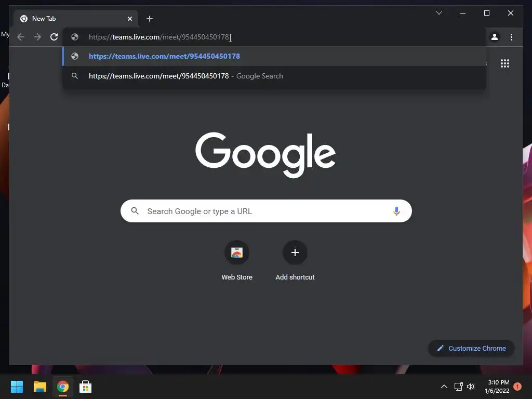The width and height of the screenshot is (532, 399).
Task: Click the Add shortcut plus button
Action: point(295,252)
